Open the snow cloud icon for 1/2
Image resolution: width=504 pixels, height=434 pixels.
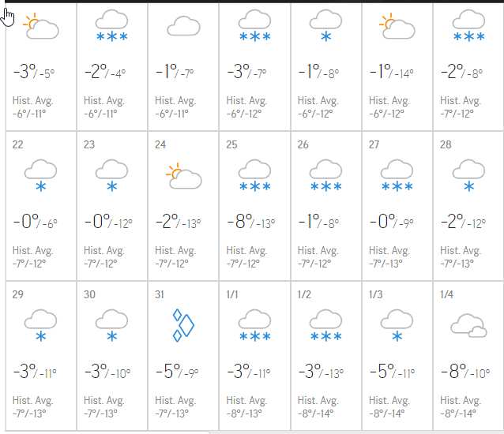(325, 325)
